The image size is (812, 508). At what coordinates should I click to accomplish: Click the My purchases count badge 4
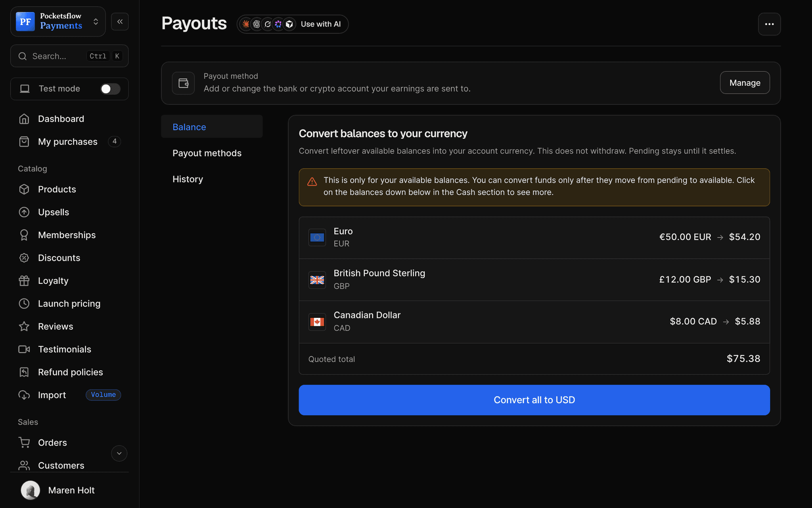tap(115, 141)
